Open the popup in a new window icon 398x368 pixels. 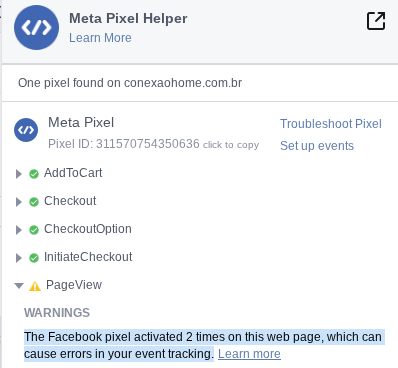(x=376, y=21)
